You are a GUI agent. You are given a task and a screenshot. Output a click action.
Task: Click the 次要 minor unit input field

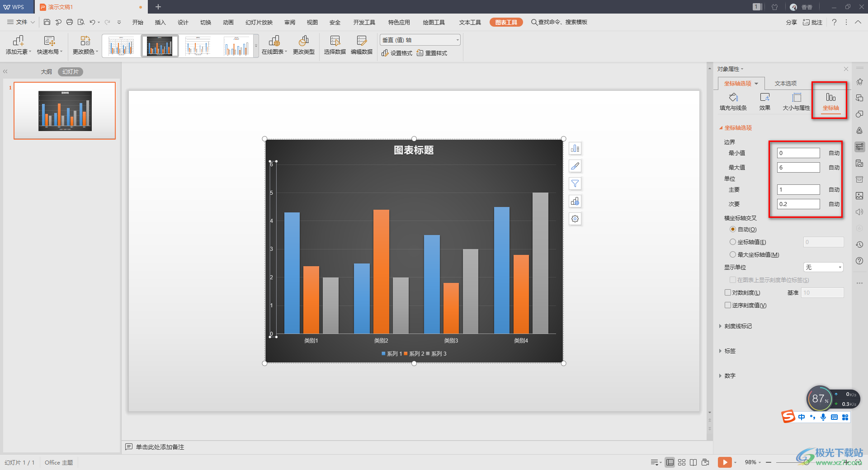tap(798, 204)
